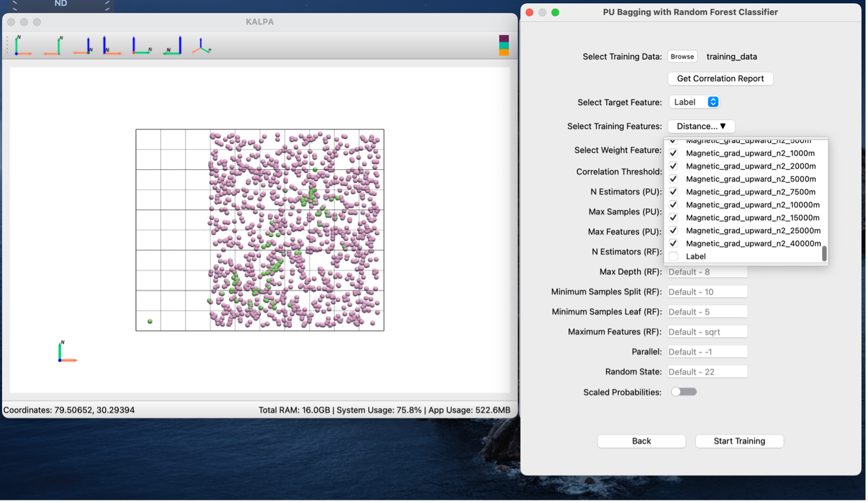Uncheck Magnetic_grad_upward_n2_15000m feature
The width and height of the screenshot is (868, 503).
point(673,218)
